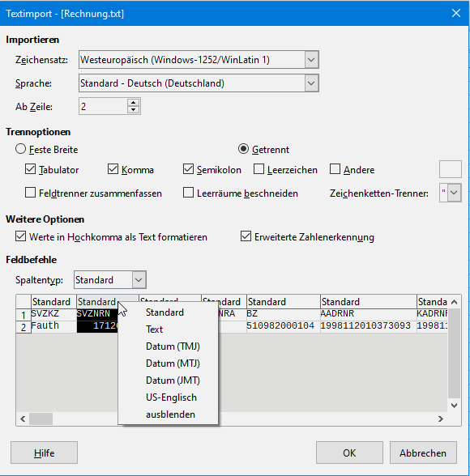The height and width of the screenshot is (476, 470).
Task: Choose US-Englisch in the context menu
Action: click(x=168, y=397)
